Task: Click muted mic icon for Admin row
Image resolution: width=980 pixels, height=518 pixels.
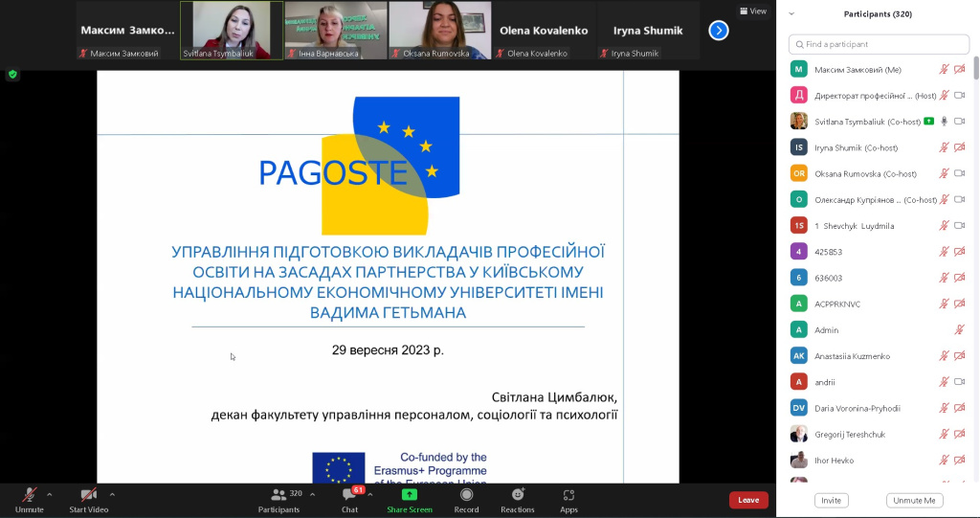Action: [960, 329]
